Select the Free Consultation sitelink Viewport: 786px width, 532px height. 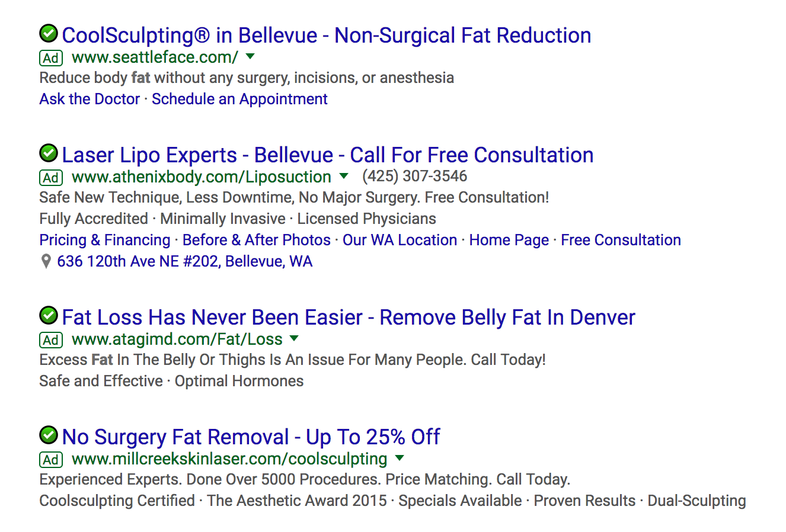pos(621,240)
